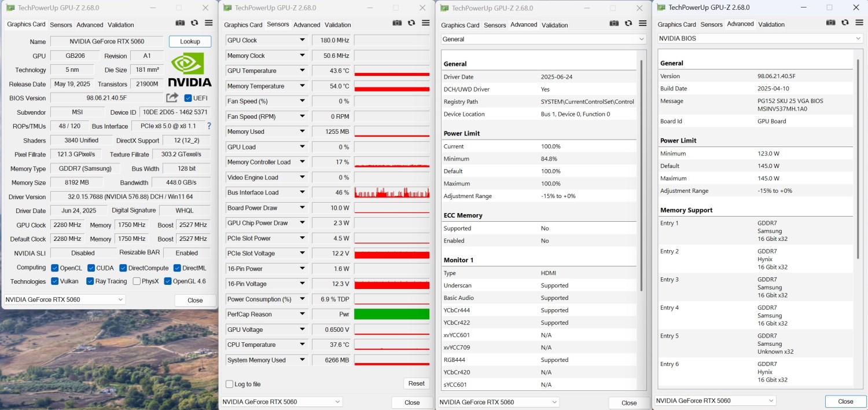Click the GPU name field
This screenshot has height=410, width=868.
[106, 42]
